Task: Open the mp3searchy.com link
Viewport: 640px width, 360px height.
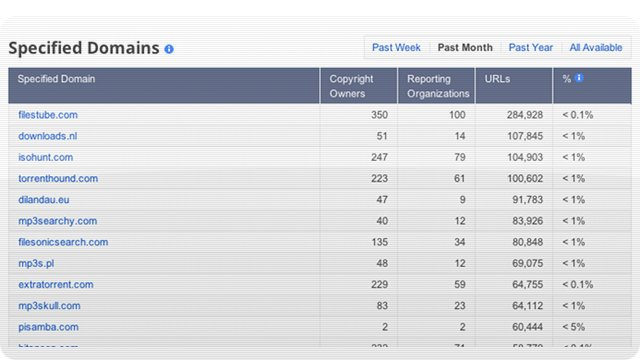Action: click(x=58, y=221)
